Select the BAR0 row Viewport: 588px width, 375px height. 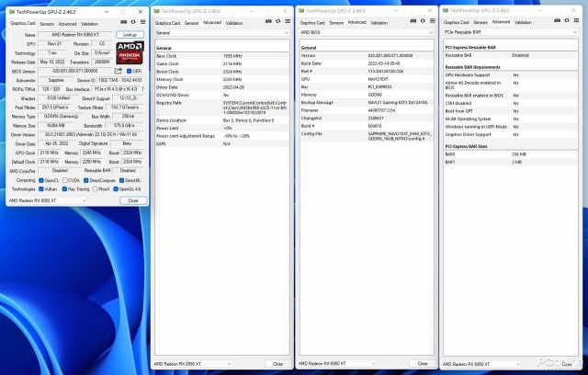coord(511,154)
